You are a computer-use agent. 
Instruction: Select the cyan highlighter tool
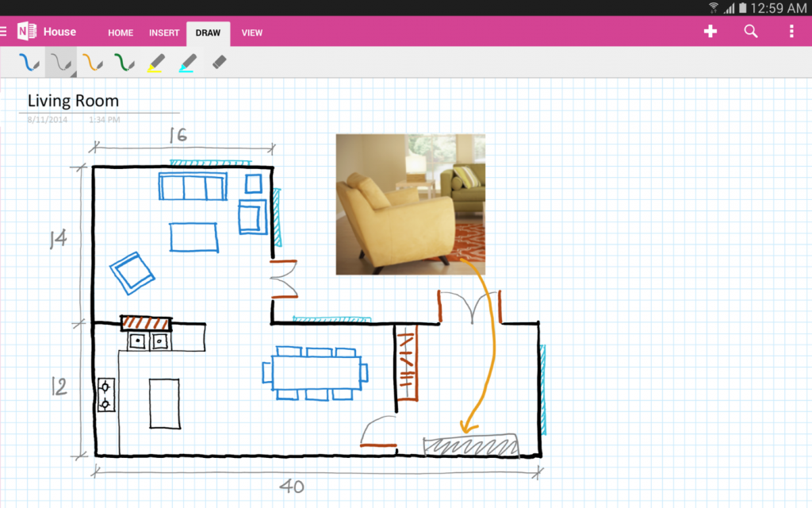(x=188, y=61)
